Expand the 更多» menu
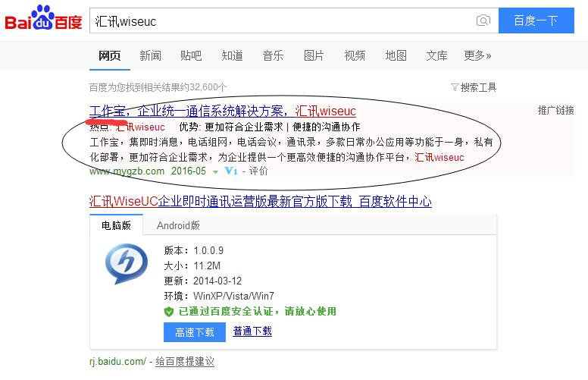 pyautogui.click(x=477, y=55)
